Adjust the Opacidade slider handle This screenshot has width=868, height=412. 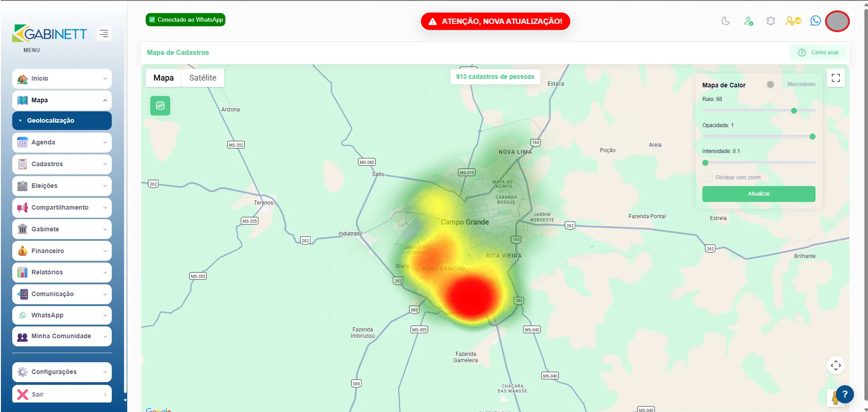(812, 137)
